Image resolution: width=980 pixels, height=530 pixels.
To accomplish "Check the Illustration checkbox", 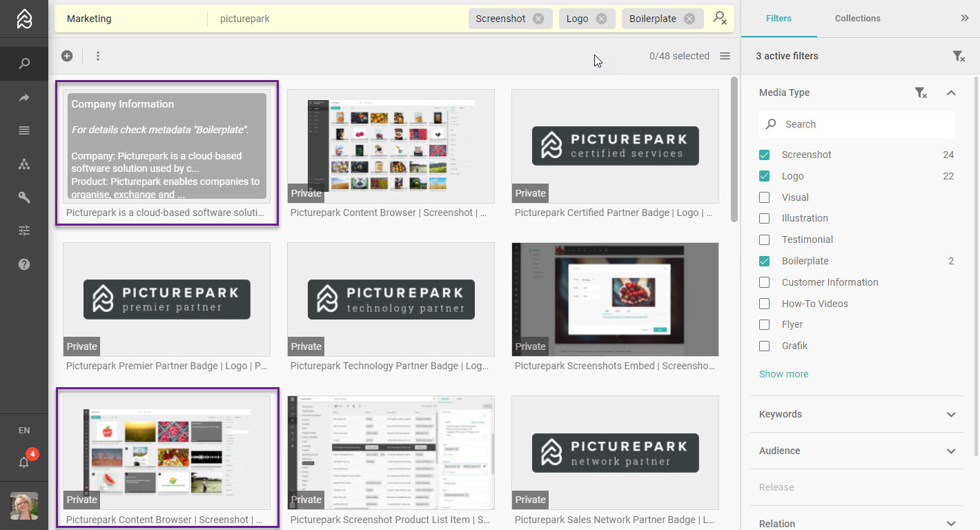I will coord(764,218).
